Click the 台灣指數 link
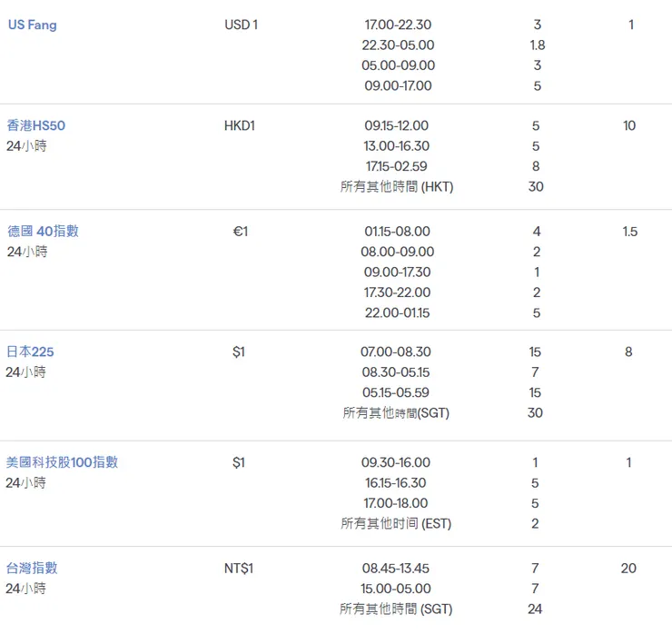 click(x=32, y=568)
